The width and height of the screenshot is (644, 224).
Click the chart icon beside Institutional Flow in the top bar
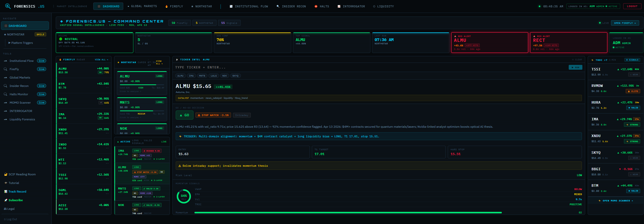[x=231, y=6]
